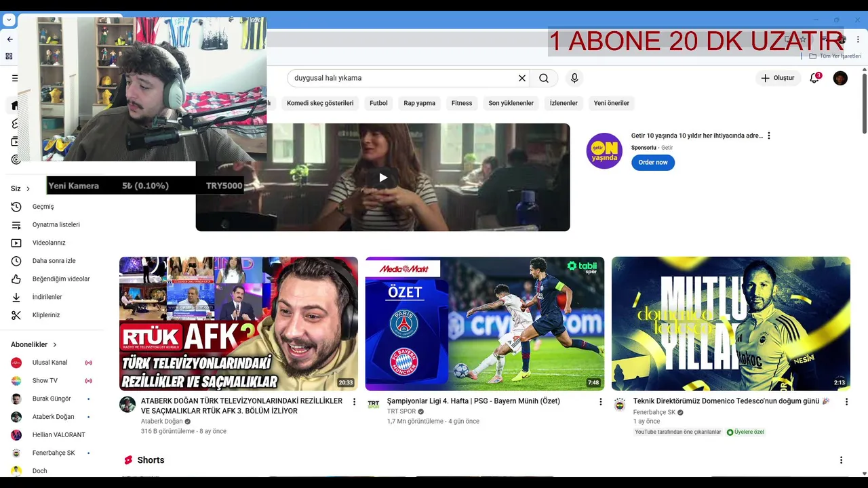Open Daha sonra izle in sidebar
Screen dimensions: 868x488
54,261
